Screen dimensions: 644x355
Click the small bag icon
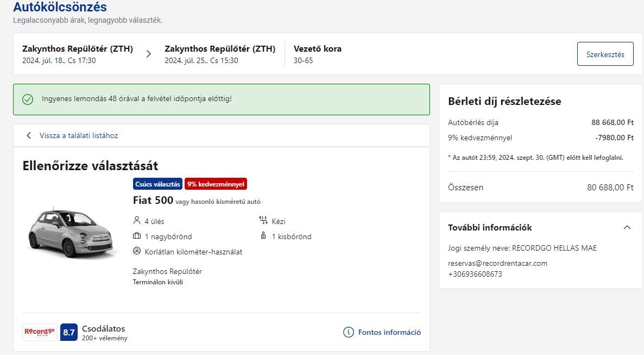point(263,236)
